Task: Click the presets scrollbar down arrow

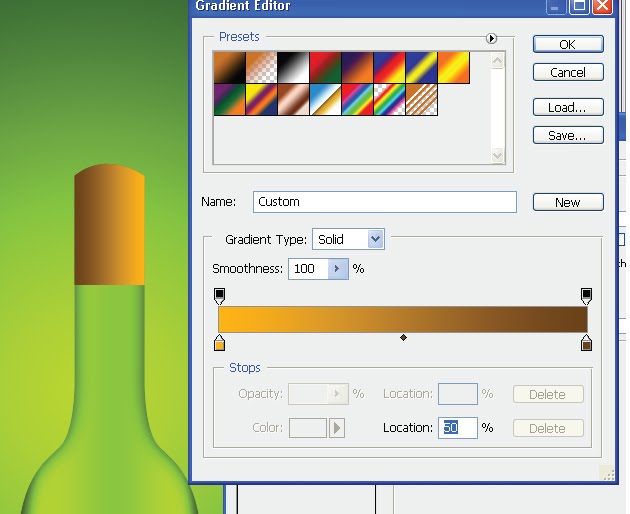Action: pos(497,155)
